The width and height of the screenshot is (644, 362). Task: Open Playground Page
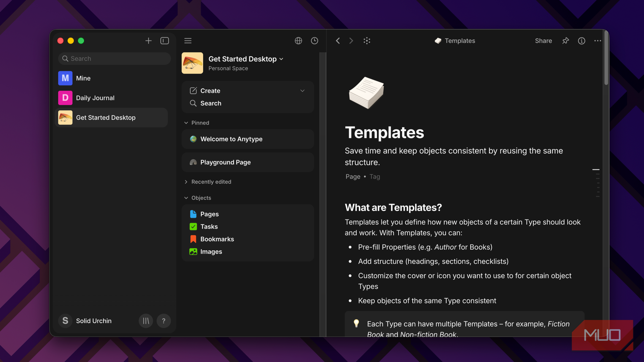(x=248, y=162)
